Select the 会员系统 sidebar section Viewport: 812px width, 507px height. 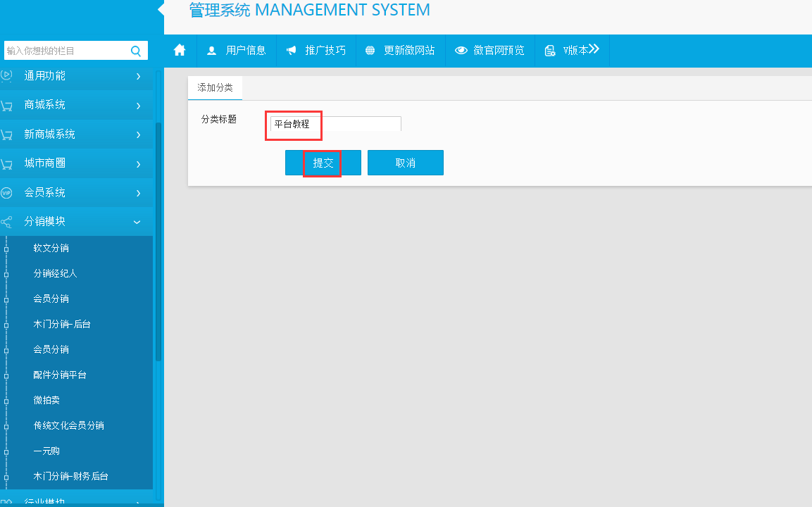click(x=77, y=193)
